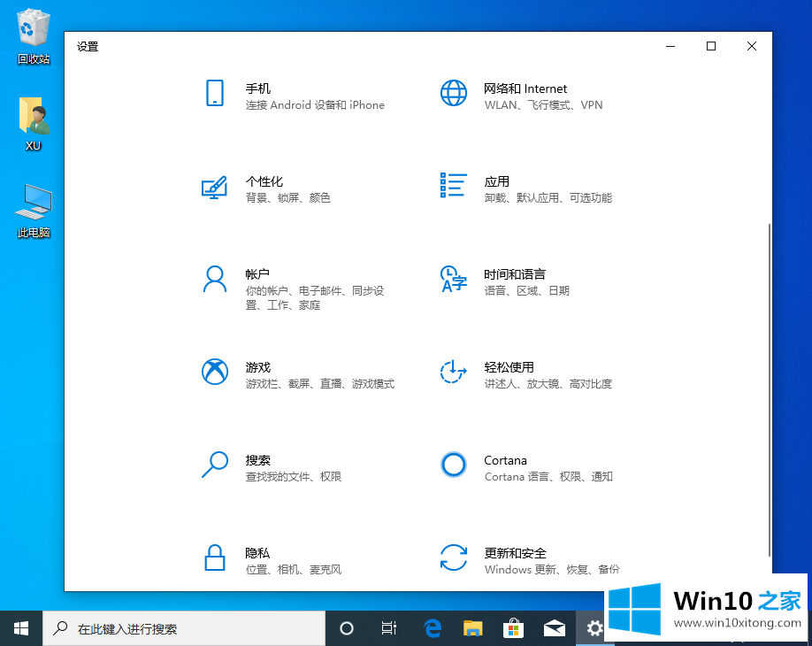The image size is (812, 646).
Task: Open the 时间和语言 clock-letter icon
Action: [454, 279]
